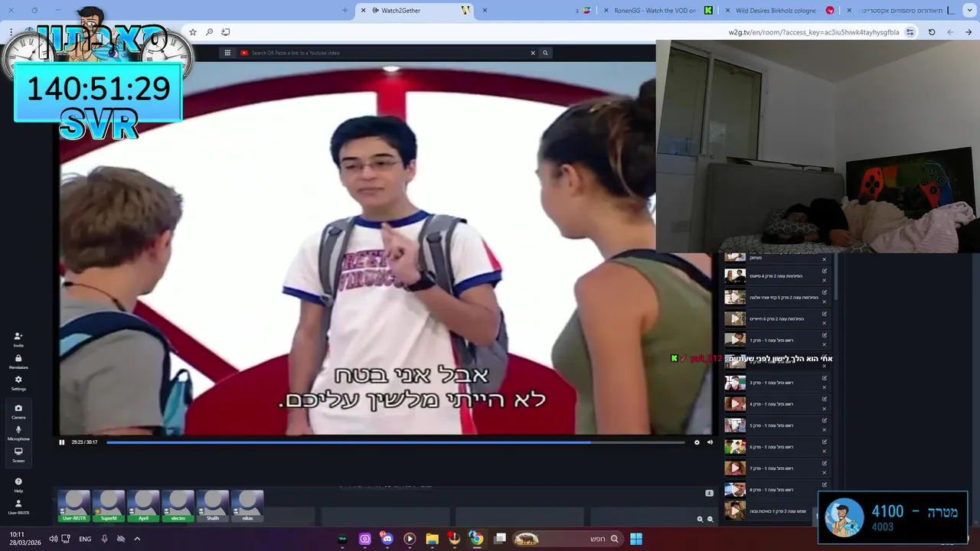Viewport: 980px width, 551px height.
Task: Open the Invite panel in sidebar
Action: pyautogui.click(x=18, y=339)
